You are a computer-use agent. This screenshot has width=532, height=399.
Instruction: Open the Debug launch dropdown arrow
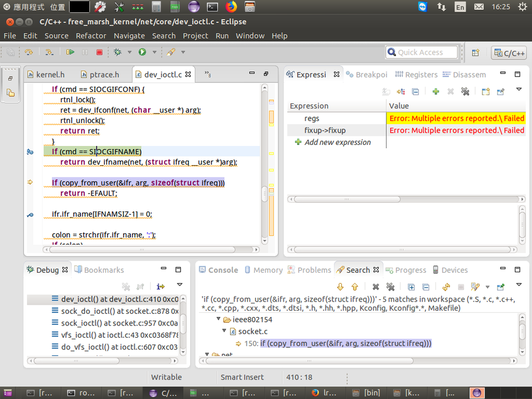tap(129, 52)
